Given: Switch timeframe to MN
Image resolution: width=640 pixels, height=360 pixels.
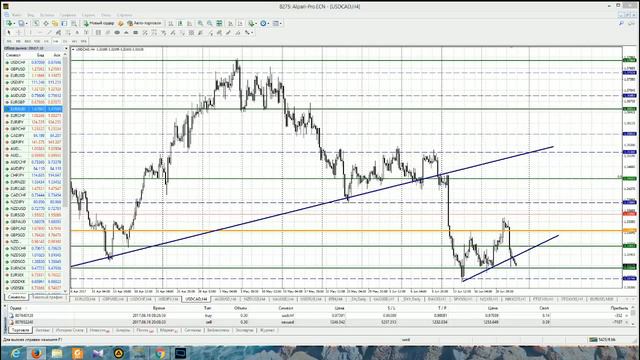Looking at the screenshot, I should point(84,41).
